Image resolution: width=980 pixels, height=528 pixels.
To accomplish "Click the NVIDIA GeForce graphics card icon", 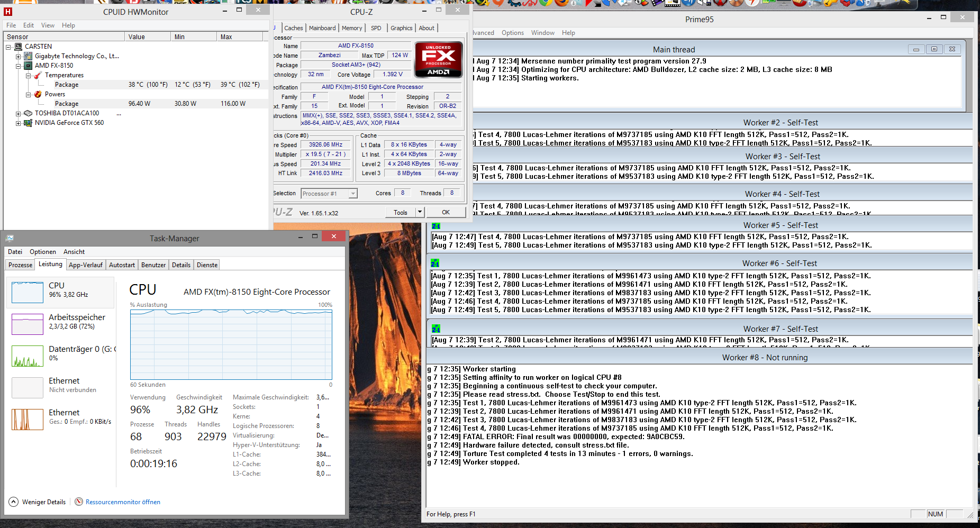I will (x=28, y=123).
